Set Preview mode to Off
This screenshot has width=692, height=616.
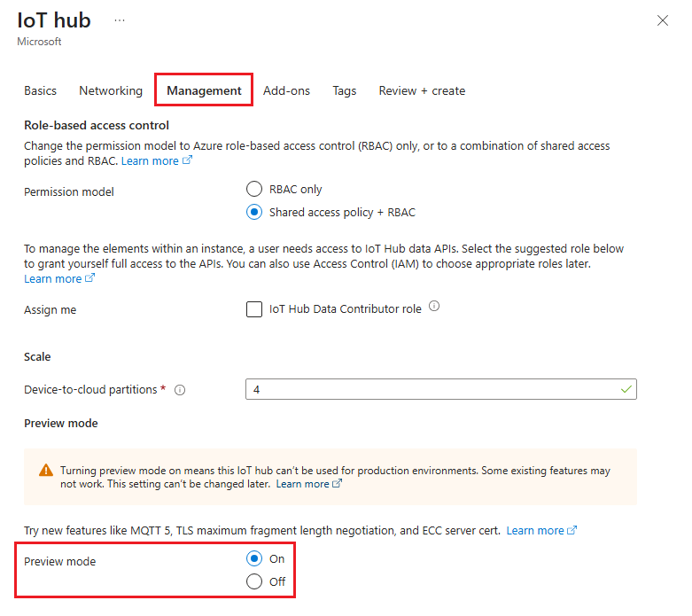pyautogui.click(x=254, y=581)
